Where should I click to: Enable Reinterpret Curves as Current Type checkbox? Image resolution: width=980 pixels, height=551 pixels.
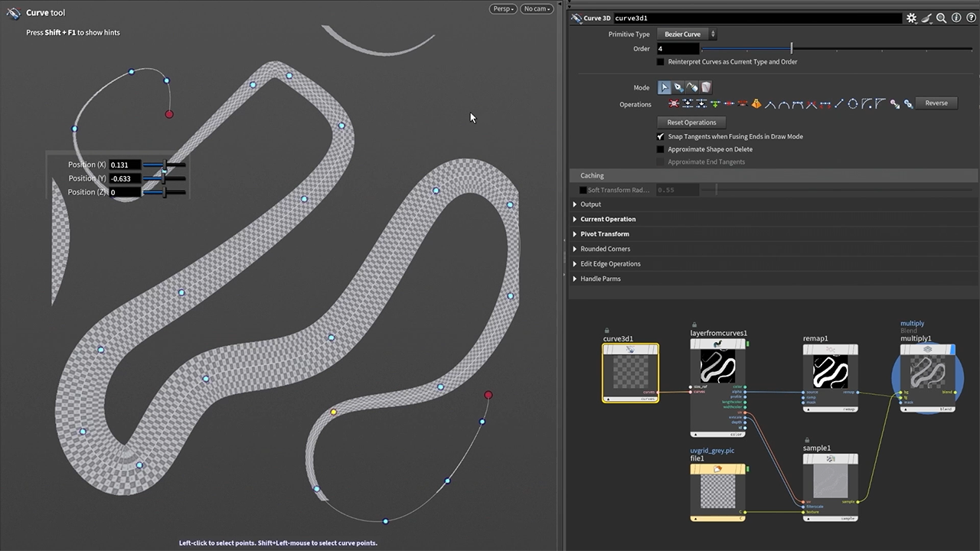pos(661,62)
